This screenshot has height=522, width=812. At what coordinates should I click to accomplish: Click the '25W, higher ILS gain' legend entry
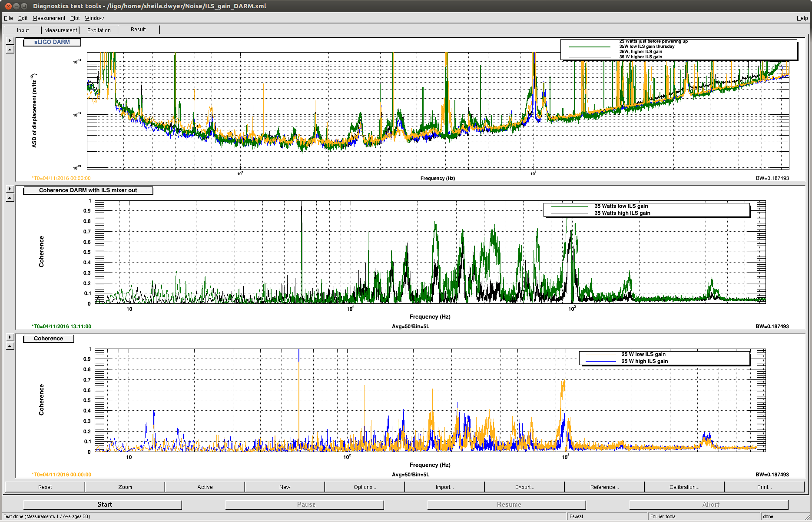click(x=641, y=52)
